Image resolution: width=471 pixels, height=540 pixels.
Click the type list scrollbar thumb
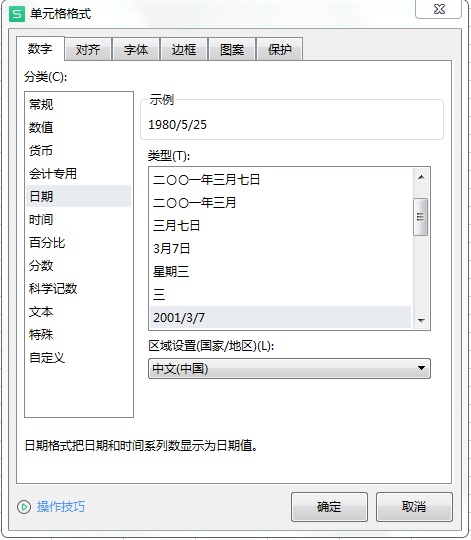420,217
